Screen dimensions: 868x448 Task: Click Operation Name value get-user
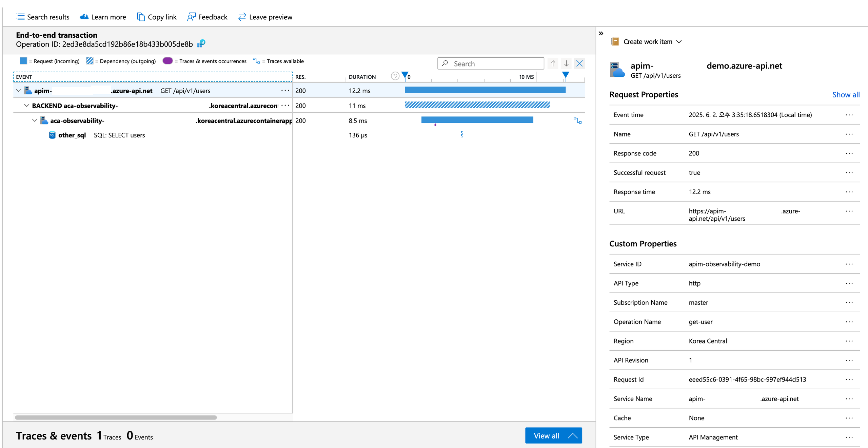(x=701, y=322)
